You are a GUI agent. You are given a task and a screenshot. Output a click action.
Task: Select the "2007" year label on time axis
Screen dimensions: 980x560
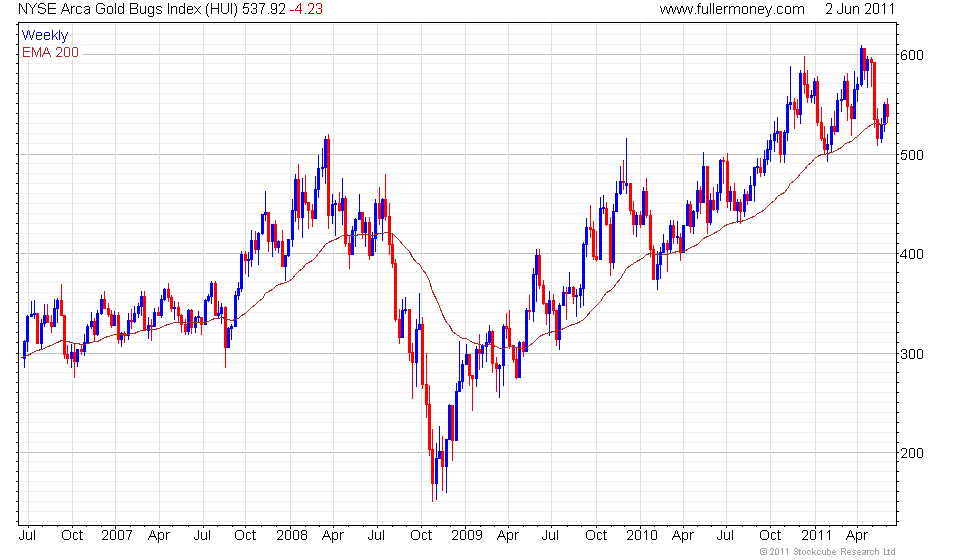pos(117,536)
